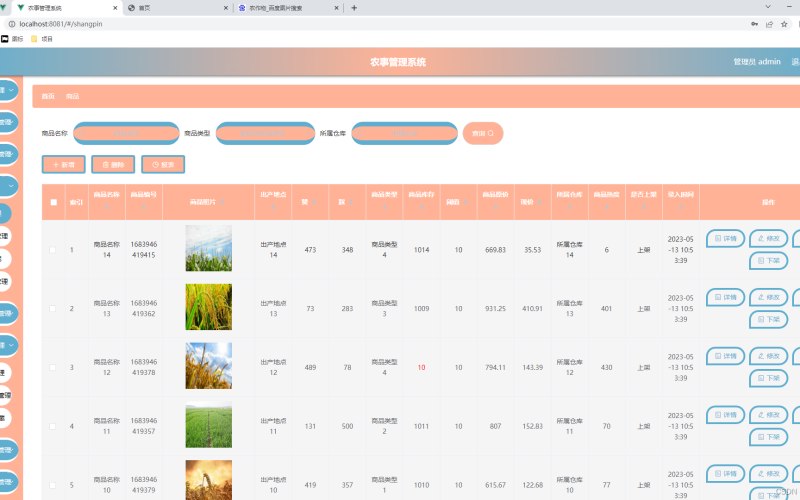Click 下架 for row 商品名称13
This screenshot has width=800, height=500.
click(x=768, y=319)
